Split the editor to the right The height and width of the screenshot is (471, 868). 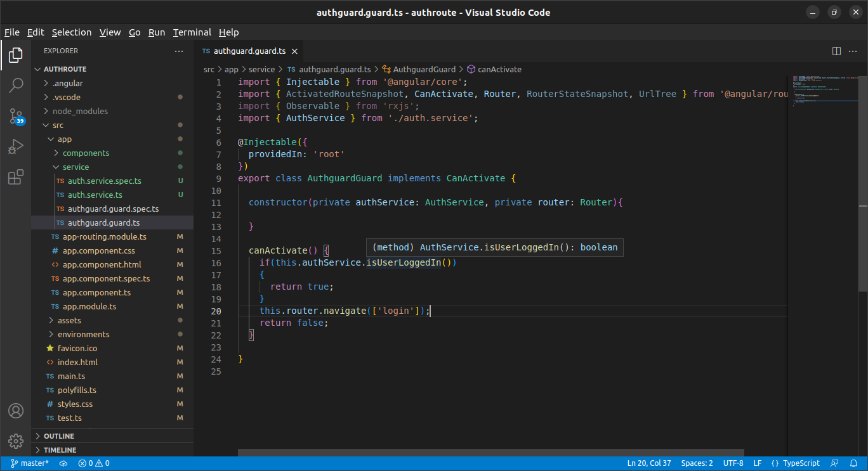pos(836,51)
